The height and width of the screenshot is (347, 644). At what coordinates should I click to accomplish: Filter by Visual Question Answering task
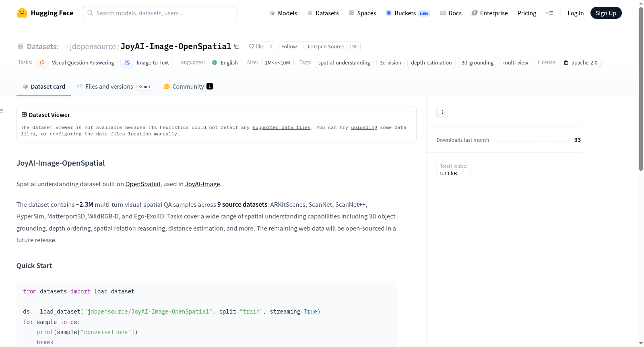point(77,62)
